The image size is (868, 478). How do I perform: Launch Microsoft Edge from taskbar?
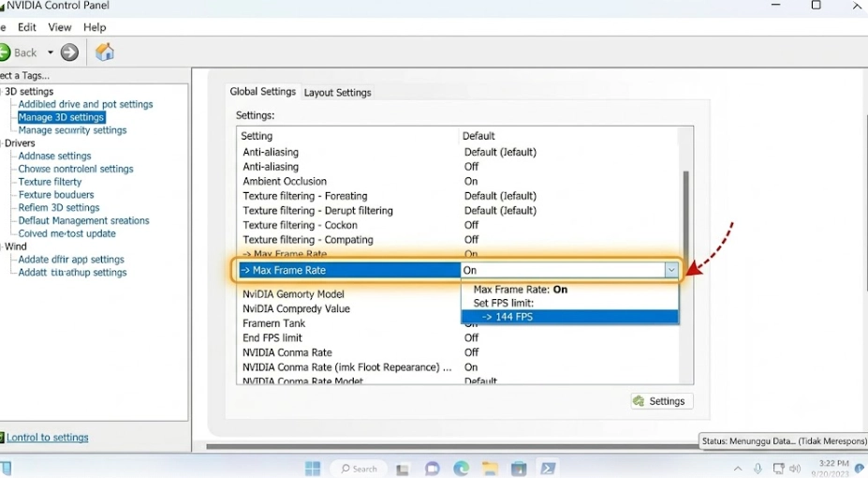tap(461, 469)
